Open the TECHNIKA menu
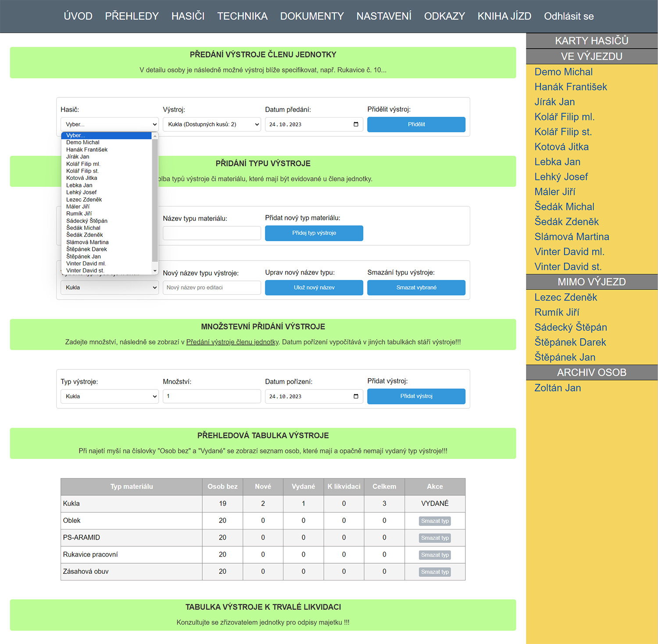Image resolution: width=658 pixels, height=644 pixels. (x=242, y=16)
